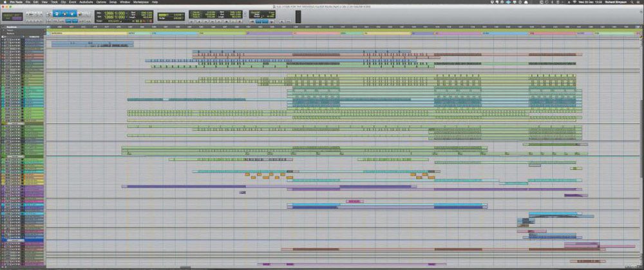This screenshot has height=270, width=644.
Task: Open the AudioSuite menu
Action: click(x=86, y=2)
